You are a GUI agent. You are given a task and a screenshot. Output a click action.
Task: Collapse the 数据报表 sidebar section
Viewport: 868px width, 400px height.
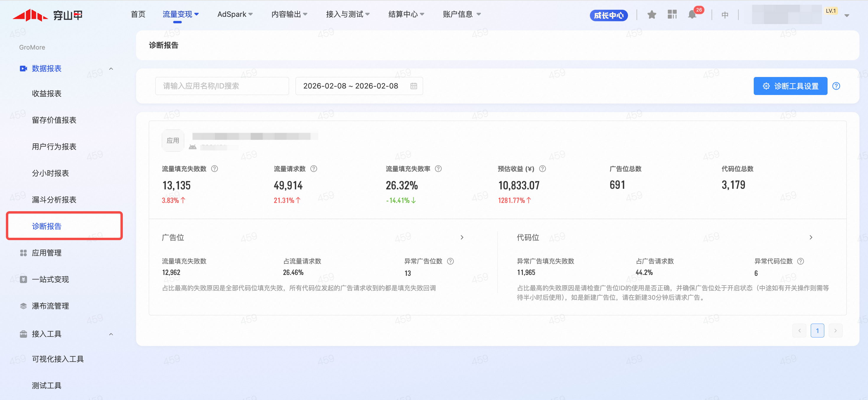(x=111, y=69)
